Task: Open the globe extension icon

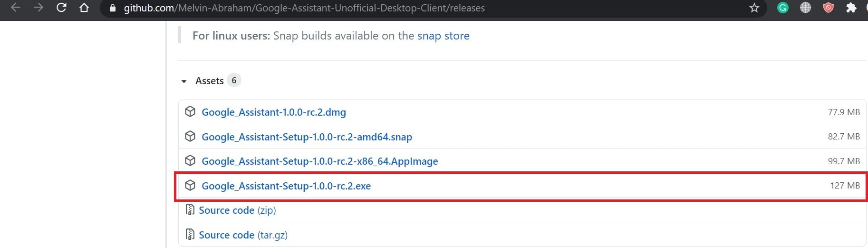Action: pos(805,8)
